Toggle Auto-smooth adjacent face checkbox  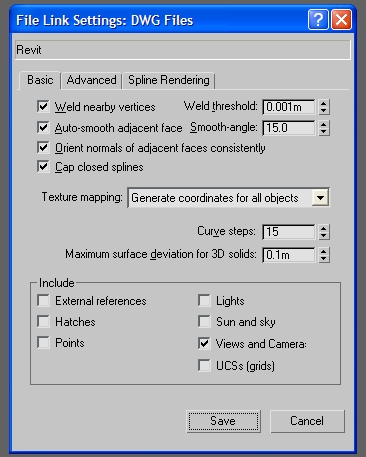(43, 127)
